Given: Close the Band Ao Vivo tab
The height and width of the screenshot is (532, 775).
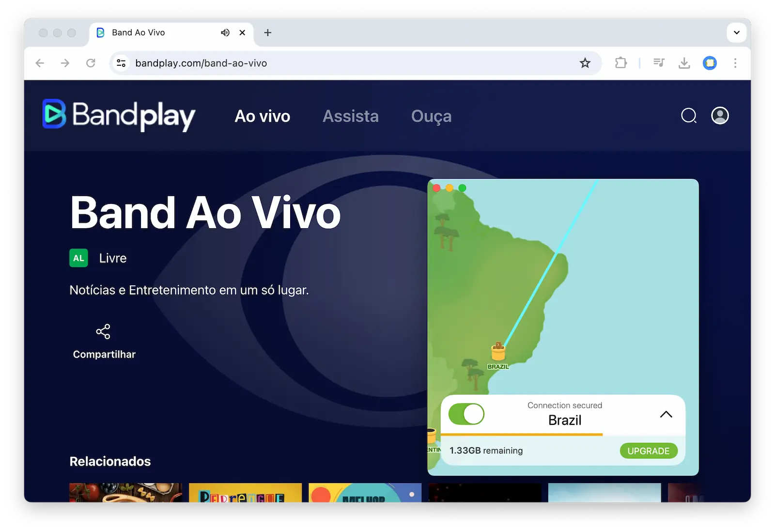Looking at the screenshot, I should click(243, 32).
